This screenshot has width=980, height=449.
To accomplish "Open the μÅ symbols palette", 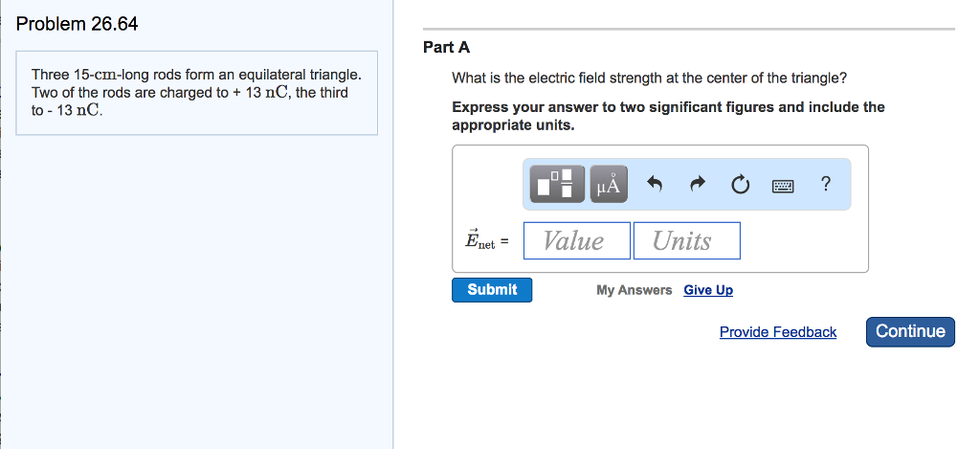I will (609, 185).
